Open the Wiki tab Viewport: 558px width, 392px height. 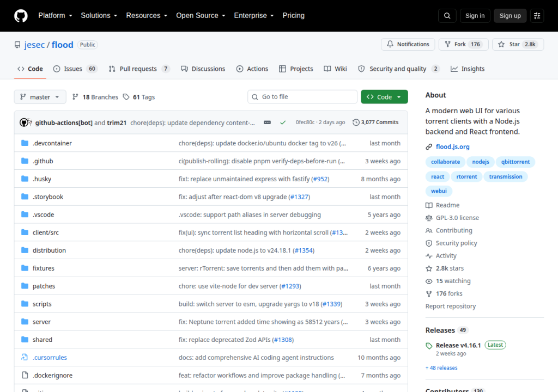tap(335, 69)
